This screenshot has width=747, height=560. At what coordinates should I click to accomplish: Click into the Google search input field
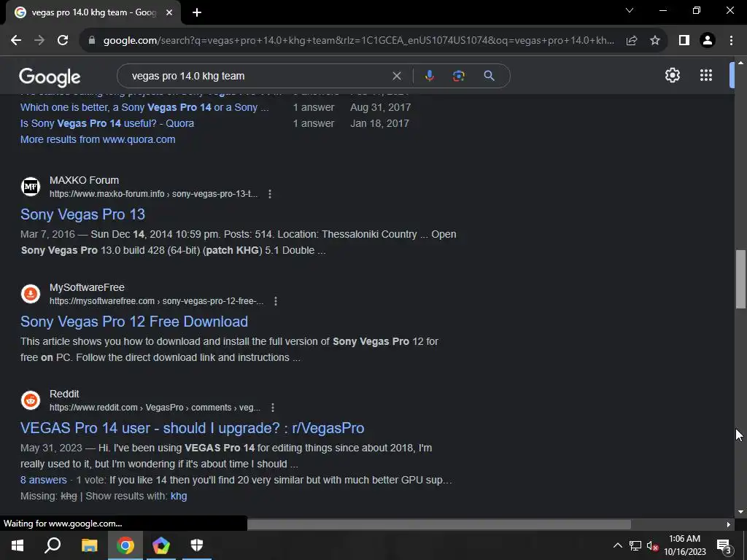click(258, 76)
